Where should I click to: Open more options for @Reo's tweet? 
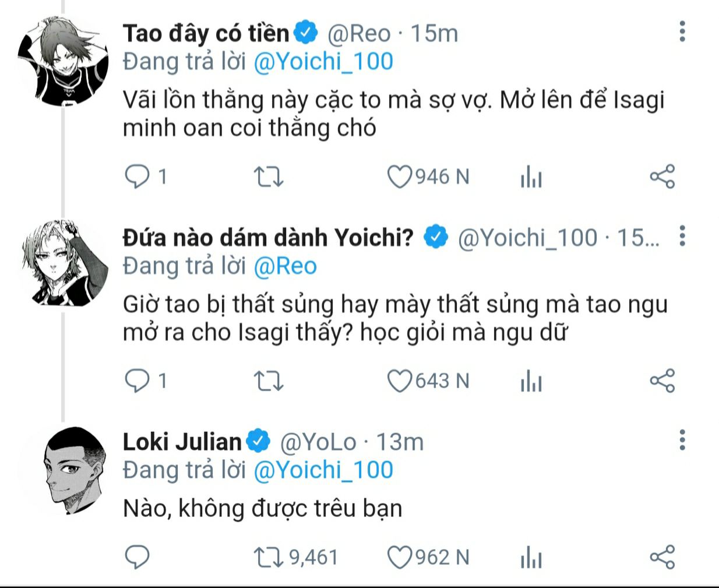coord(682,31)
